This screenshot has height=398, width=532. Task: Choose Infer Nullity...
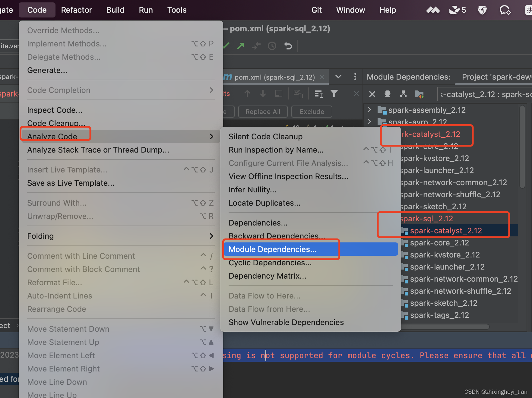[x=311, y=190]
